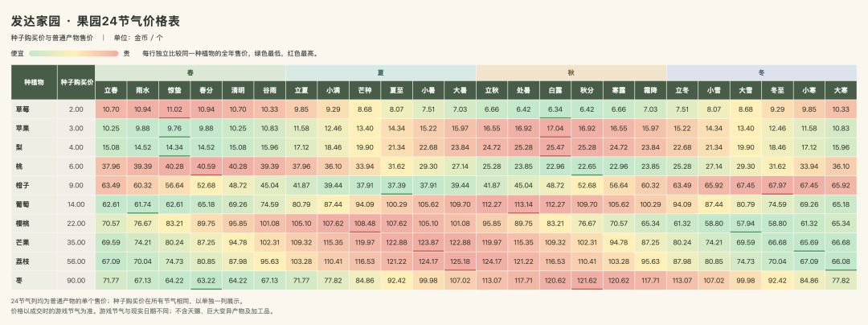Click the 惊蛰 column header
The width and height of the screenshot is (868, 325).
tap(174, 90)
